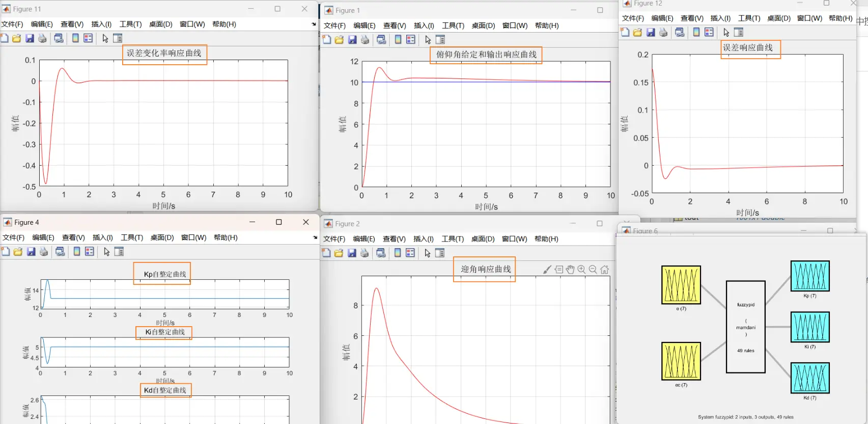Select plot title 误差响应曲线 in Figure 12
Image resolution: width=868 pixels, height=424 pixels.
click(748, 47)
